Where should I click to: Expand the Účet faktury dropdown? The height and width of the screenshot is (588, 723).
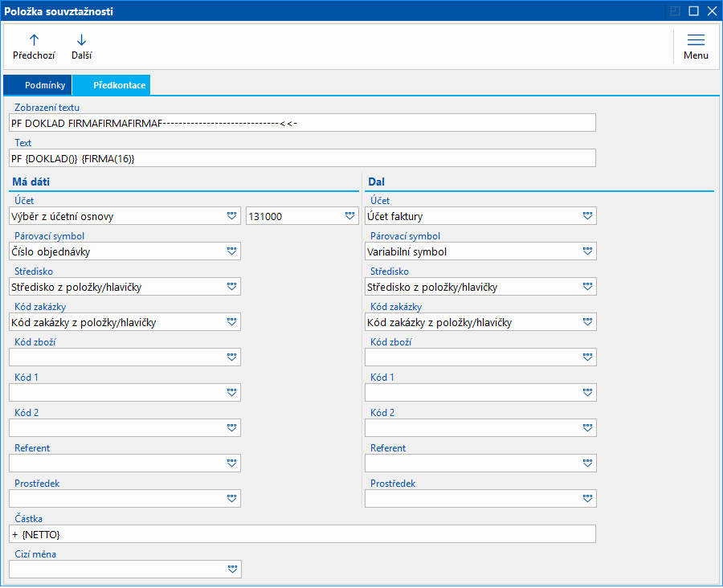click(x=588, y=216)
